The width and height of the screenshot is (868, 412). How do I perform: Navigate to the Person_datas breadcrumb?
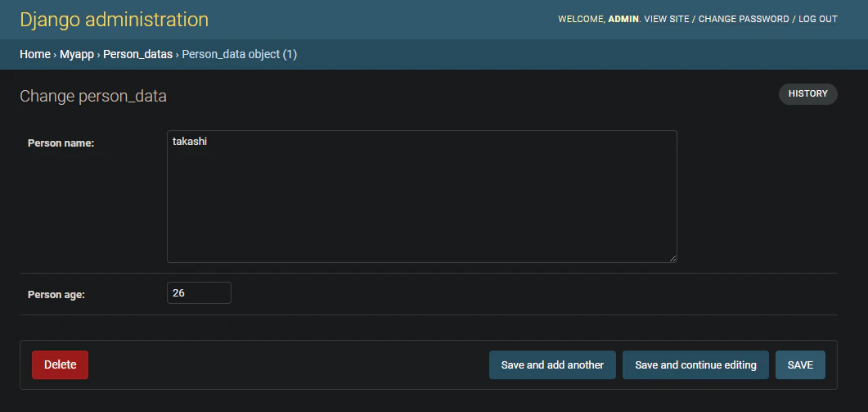(137, 54)
